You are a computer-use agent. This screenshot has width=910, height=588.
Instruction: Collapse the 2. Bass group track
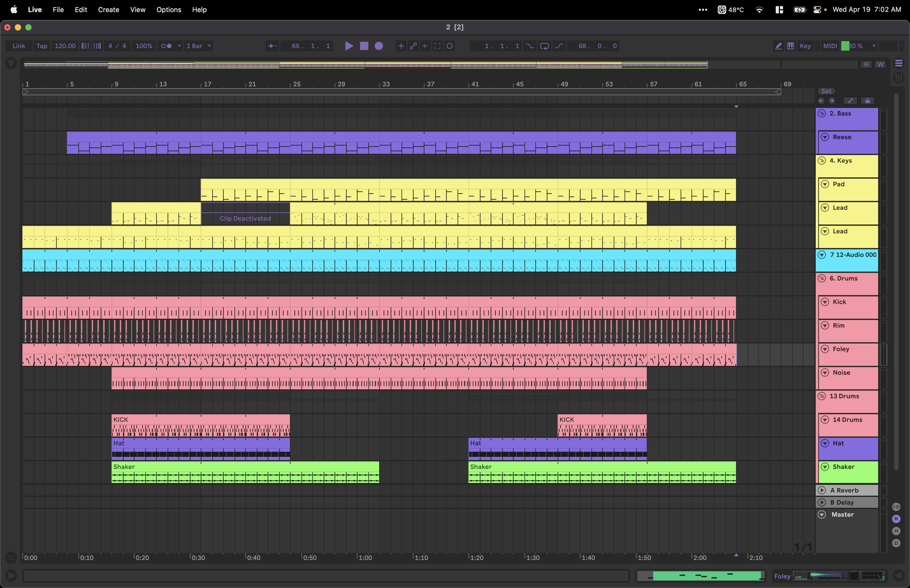822,113
